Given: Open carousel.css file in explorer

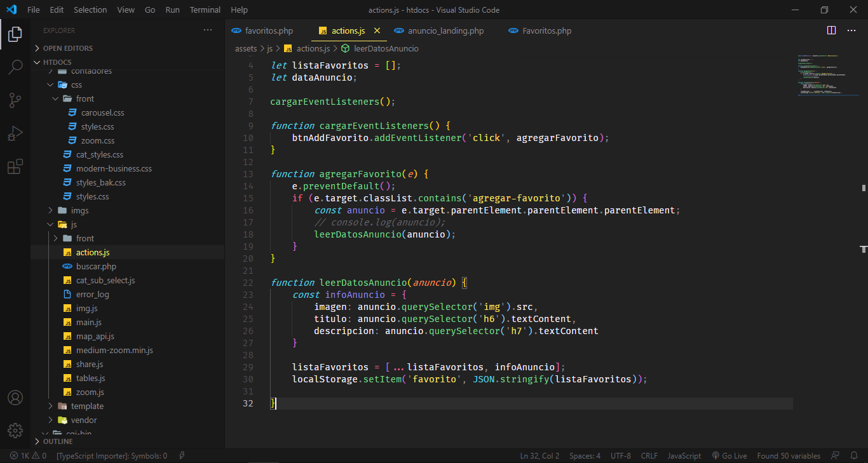Looking at the screenshot, I should 102,112.
